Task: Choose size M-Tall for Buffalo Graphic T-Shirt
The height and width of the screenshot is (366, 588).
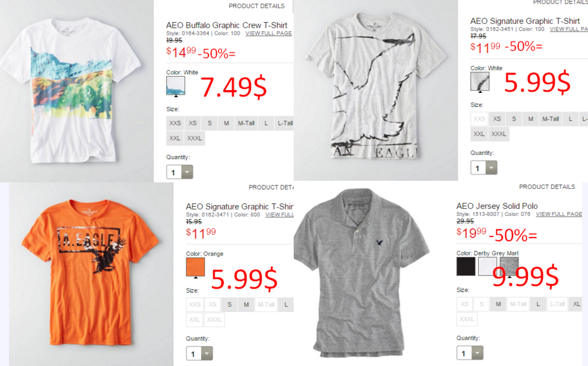Action: (246, 123)
